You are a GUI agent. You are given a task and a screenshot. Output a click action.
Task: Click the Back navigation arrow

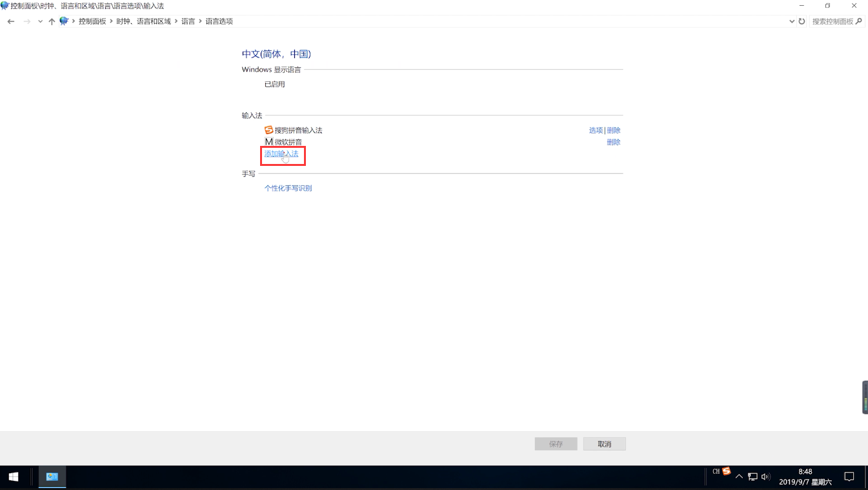click(x=11, y=21)
